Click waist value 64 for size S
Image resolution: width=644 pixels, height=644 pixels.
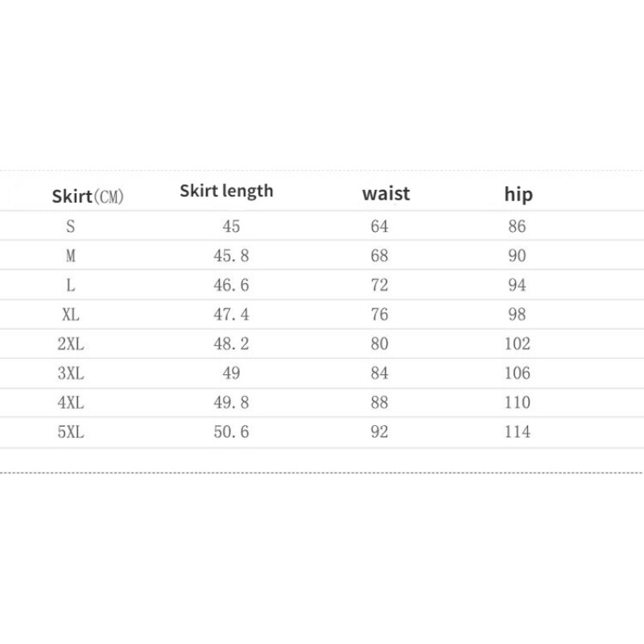click(379, 227)
